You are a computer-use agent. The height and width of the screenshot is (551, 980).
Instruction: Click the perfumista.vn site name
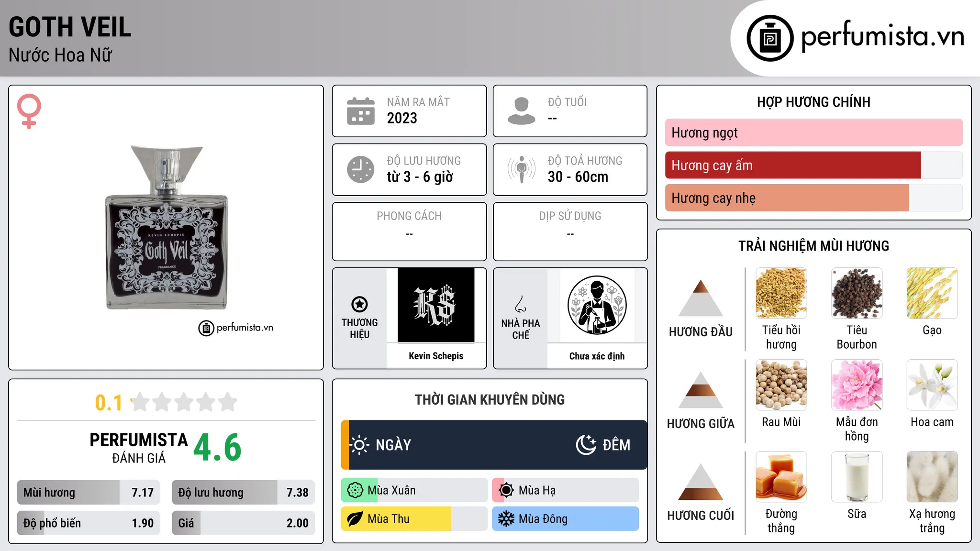883,36
